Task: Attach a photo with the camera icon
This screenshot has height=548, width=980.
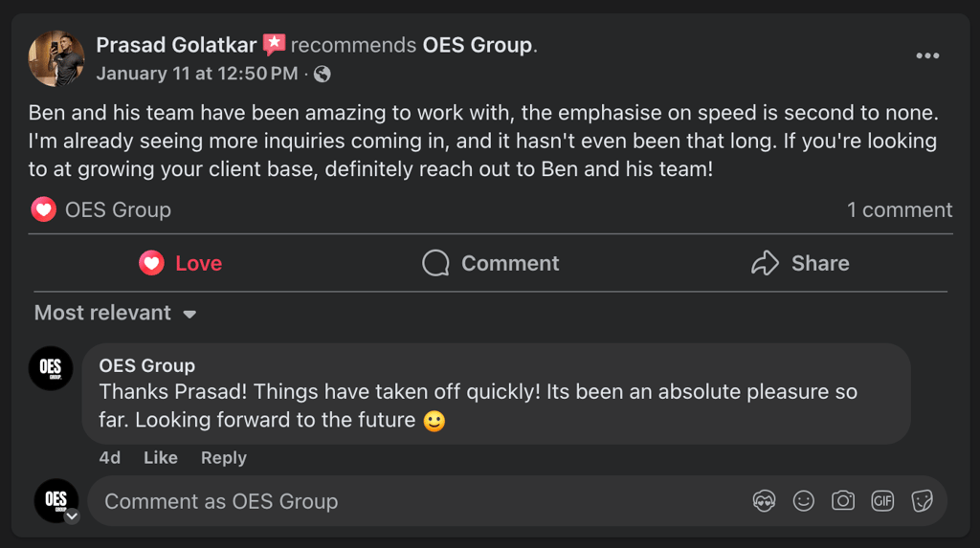Action: click(843, 501)
